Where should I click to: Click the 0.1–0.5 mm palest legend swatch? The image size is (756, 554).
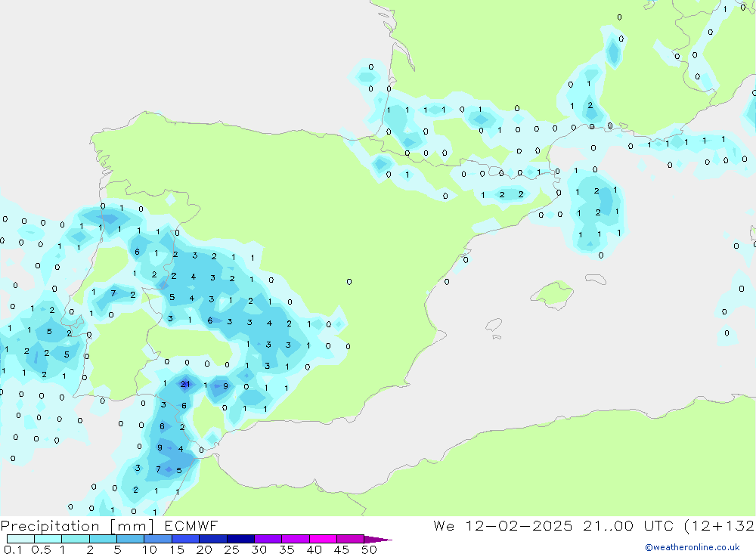tap(20, 539)
